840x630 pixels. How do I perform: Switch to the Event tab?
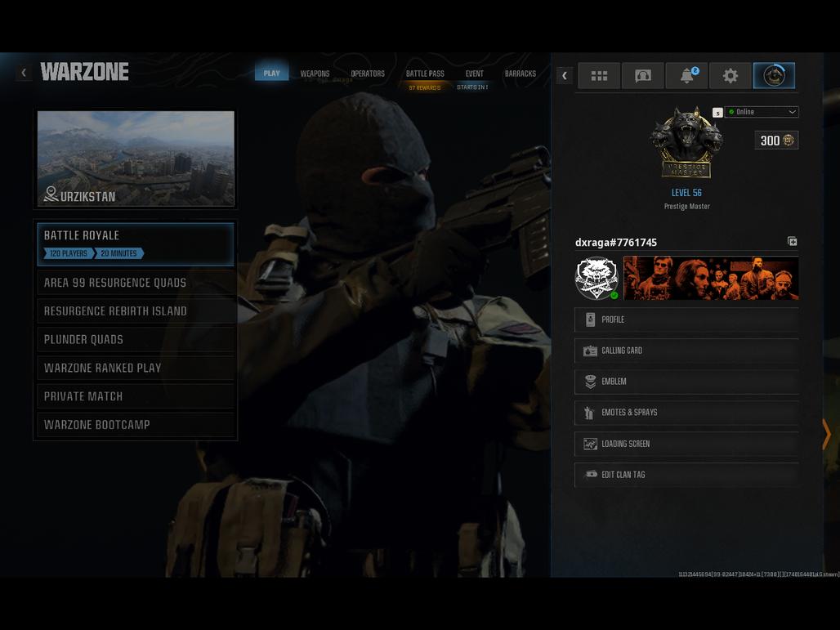coord(474,74)
